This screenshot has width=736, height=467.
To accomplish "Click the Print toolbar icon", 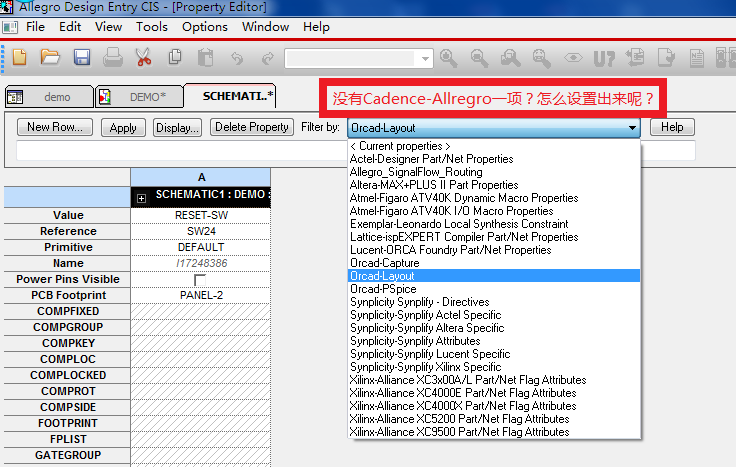I will (113, 58).
